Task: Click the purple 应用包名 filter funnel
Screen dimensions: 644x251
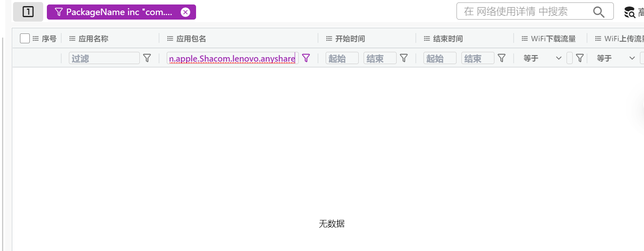Action: [306, 58]
